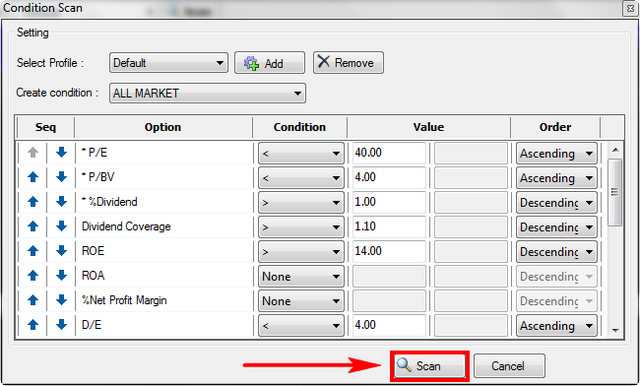
Task: Start the Scan
Action: click(429, 366)
